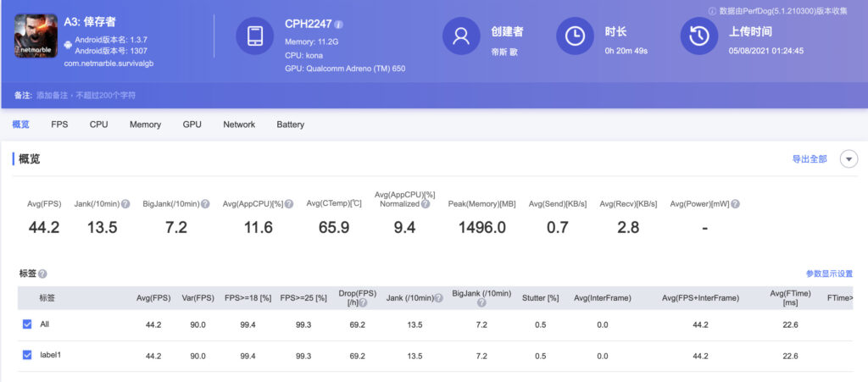The image size is (868, 382).
Task: Click the 添加备注 note input field
Action: pos(86,95)
